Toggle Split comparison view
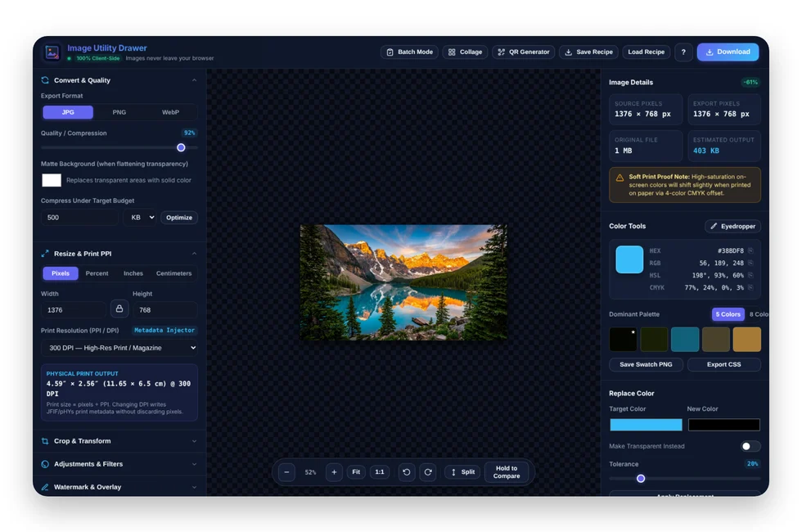The width and height of the screenshot is (802, 532). pyautogui.click(x=463, y=472)
